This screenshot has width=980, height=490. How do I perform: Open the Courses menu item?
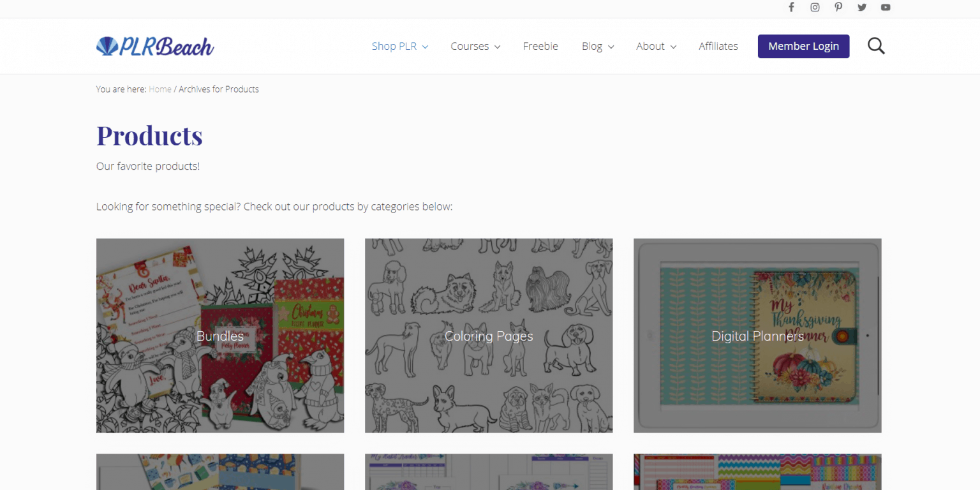(x=470, y=46)
